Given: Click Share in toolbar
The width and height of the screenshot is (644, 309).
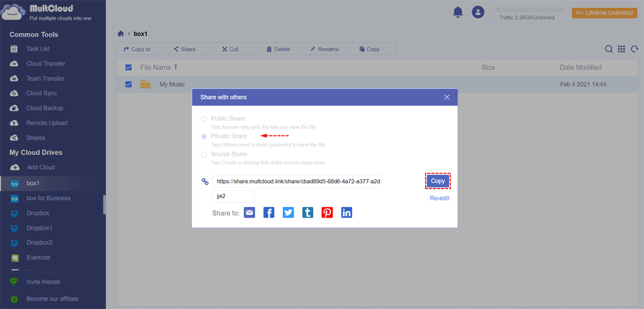Looking at the screenshot, I should pyautogui.click(x=184, y=49).
